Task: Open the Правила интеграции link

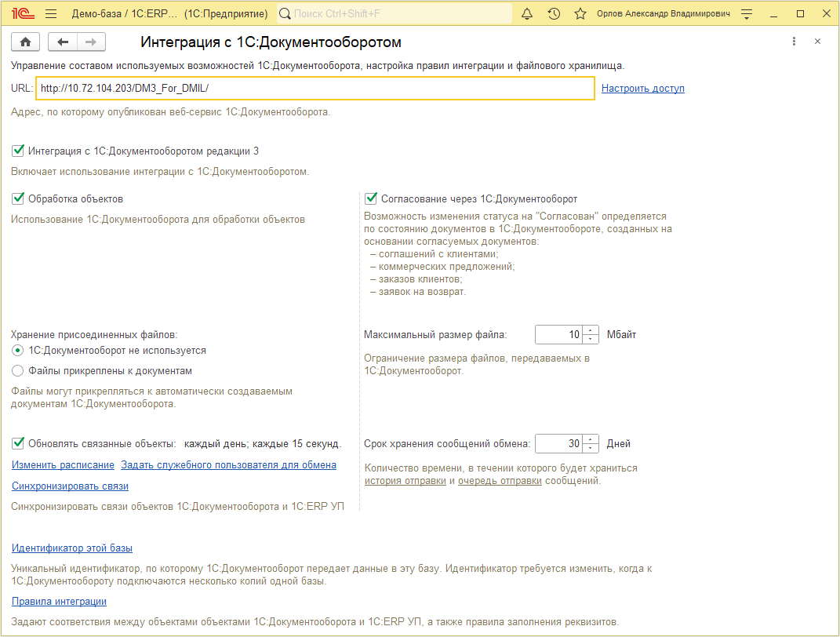Action: 60,601
